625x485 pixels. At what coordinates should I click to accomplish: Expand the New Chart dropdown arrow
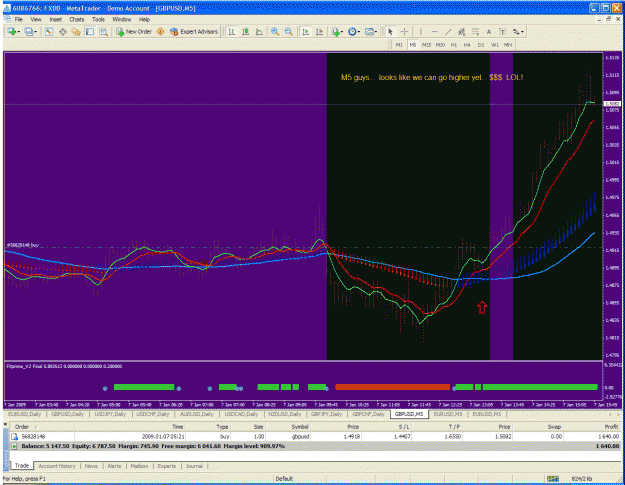[19, 32]
